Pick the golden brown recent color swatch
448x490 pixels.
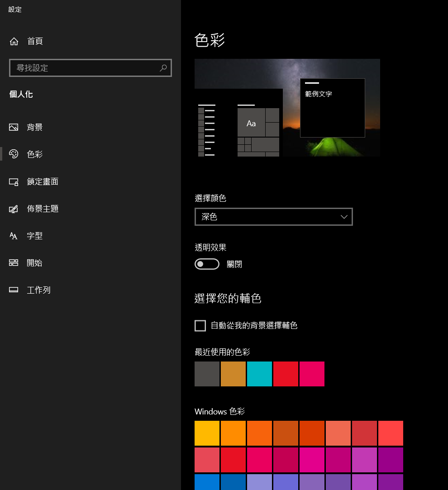tap(233, 374)
